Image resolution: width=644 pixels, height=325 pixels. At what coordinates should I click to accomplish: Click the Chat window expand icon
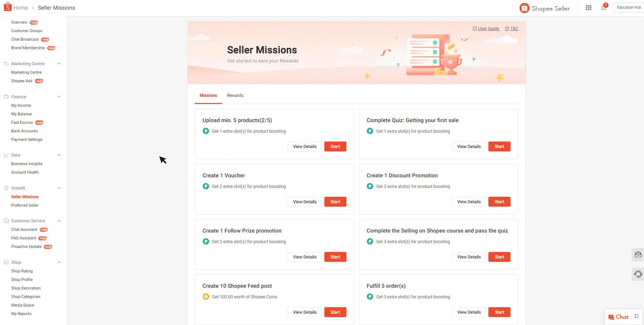[636, 317]
